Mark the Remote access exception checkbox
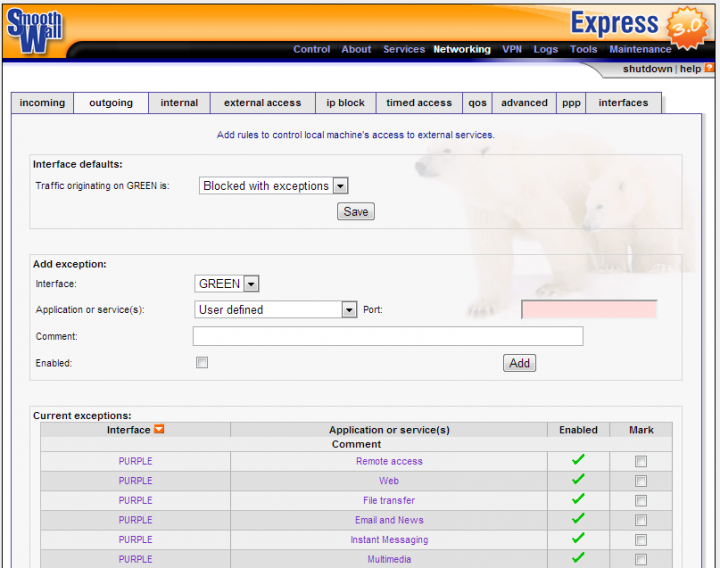The height and width of the screenshot is (568, 720). click(641, 461)
